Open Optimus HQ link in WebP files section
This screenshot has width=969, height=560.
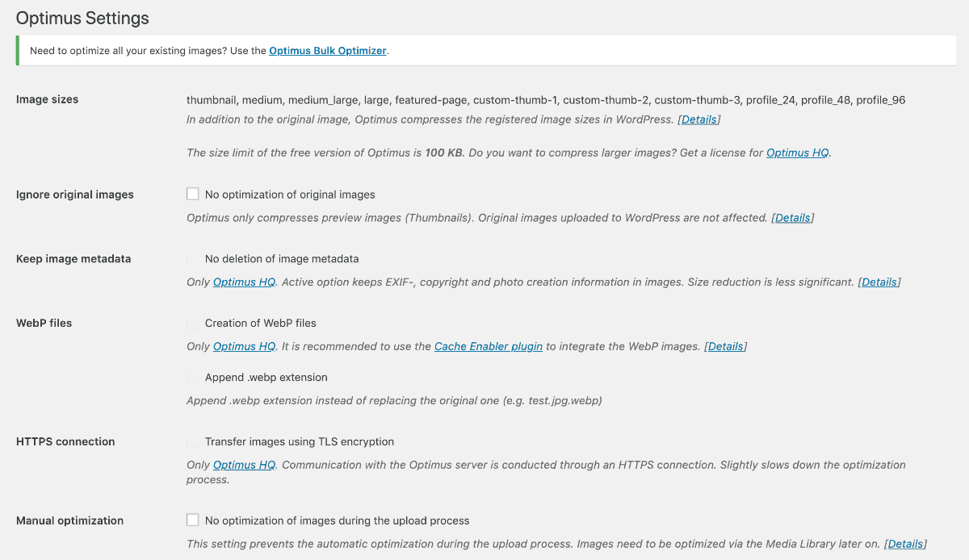tap(244, 346)
